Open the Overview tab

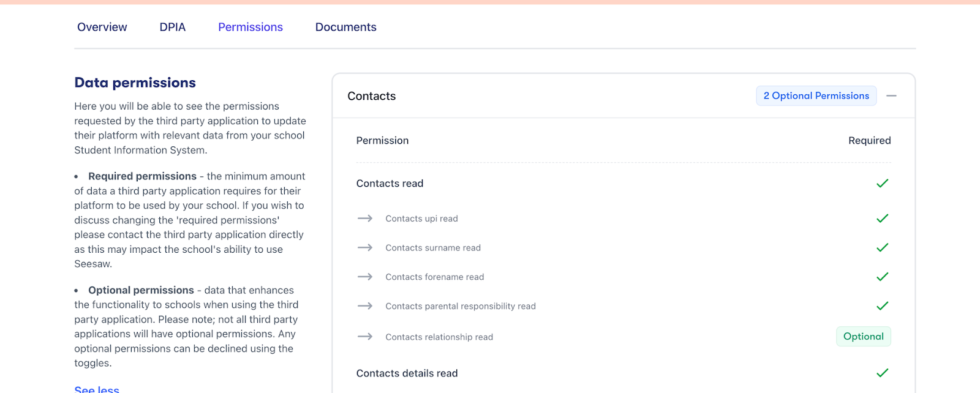coord(102,27)
